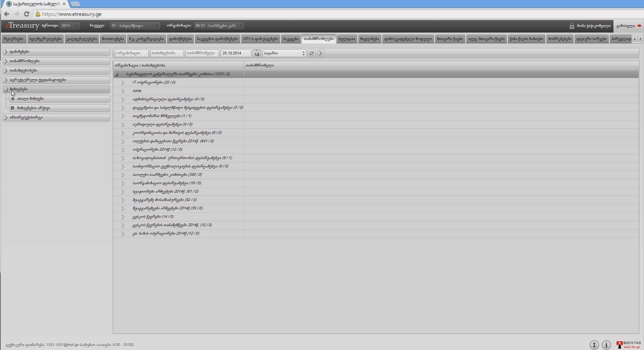The width and height of the screenshot is (644, 350).
Task: Reload the page with browser refresh button
Action: tap(26, 14)
